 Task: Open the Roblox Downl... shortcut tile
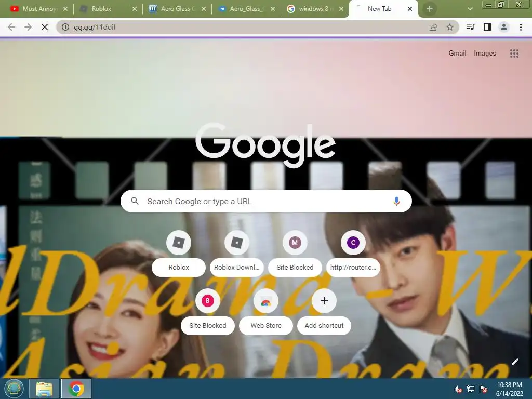(x=236, y=253)
